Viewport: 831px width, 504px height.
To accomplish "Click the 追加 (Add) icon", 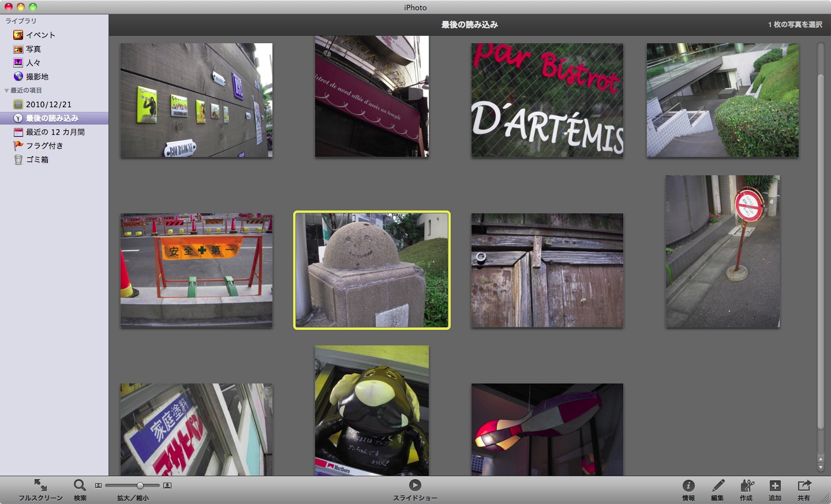I will (776, 488).
